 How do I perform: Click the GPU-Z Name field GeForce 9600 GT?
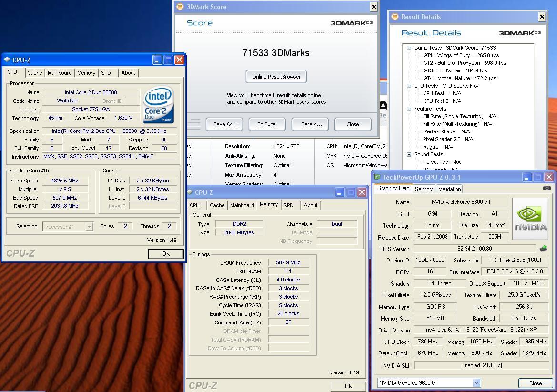(461, 202)
